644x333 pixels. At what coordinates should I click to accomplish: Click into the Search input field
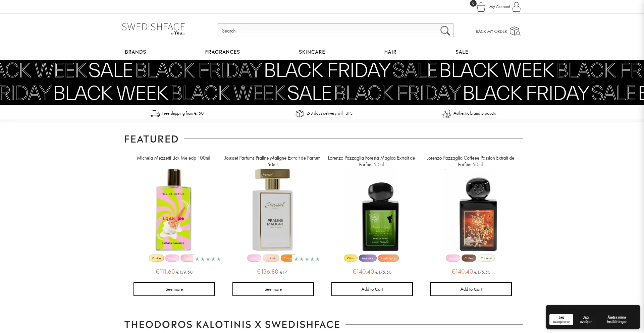[329, 31]
